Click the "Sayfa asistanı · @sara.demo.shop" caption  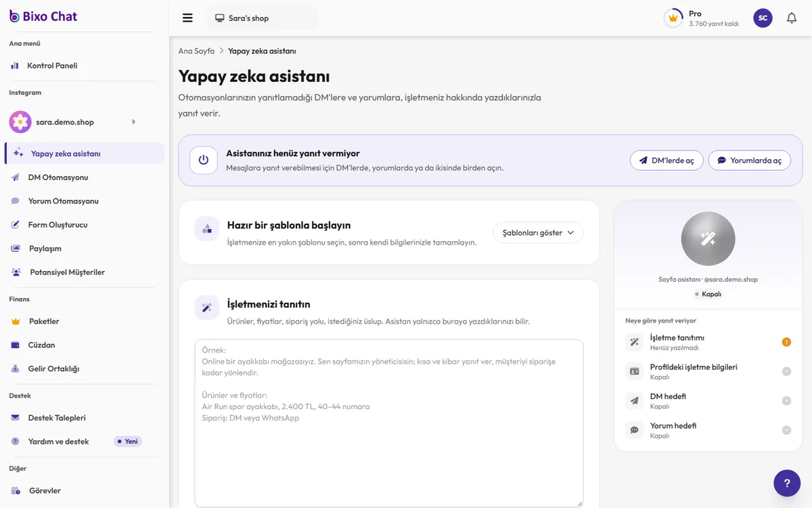pos(708,279)
